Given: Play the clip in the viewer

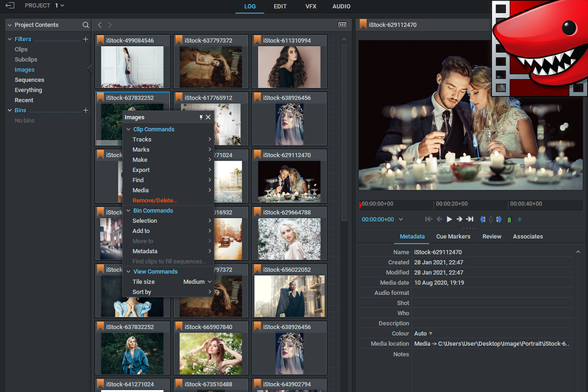Looking at the screenshot, I should click(x=449, y=219).
